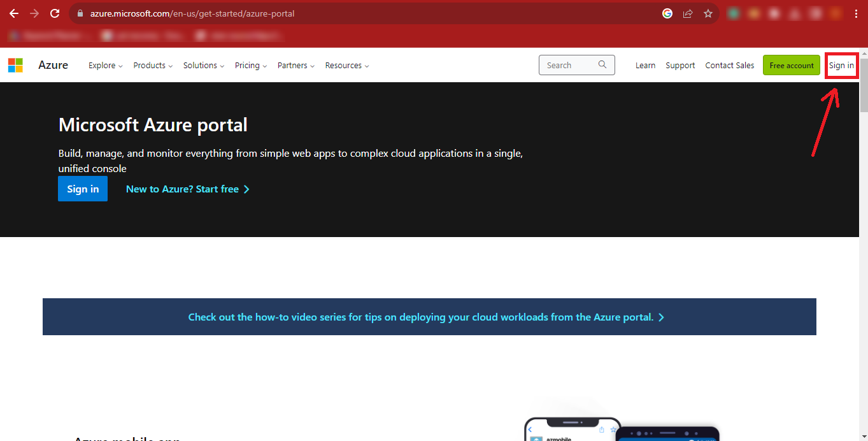
Task: Click the magnifier icon in the Search box
Action: click(x=602, y=65)
